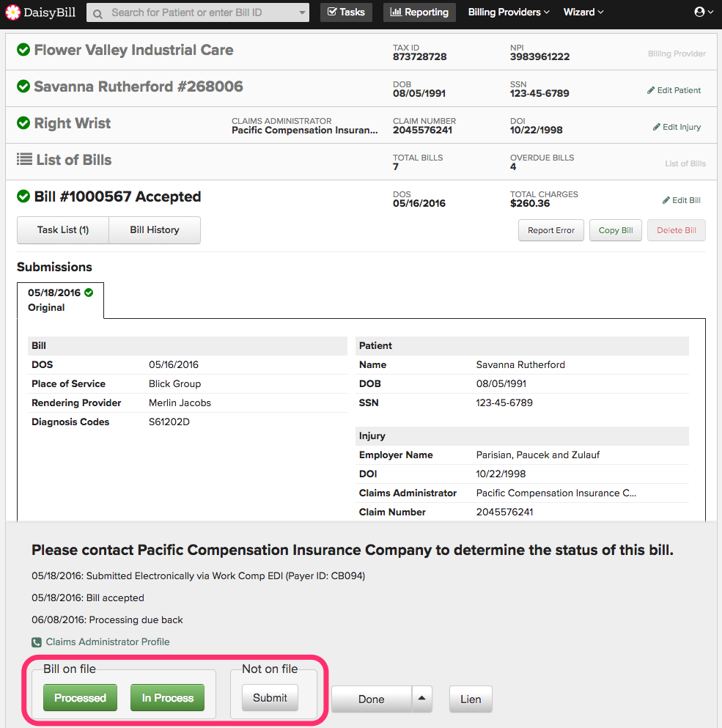Image resolution: width=722 pixels, height=728 pixels.
Task: Click the Delete Bill button
Action: (x=677, y=230)
